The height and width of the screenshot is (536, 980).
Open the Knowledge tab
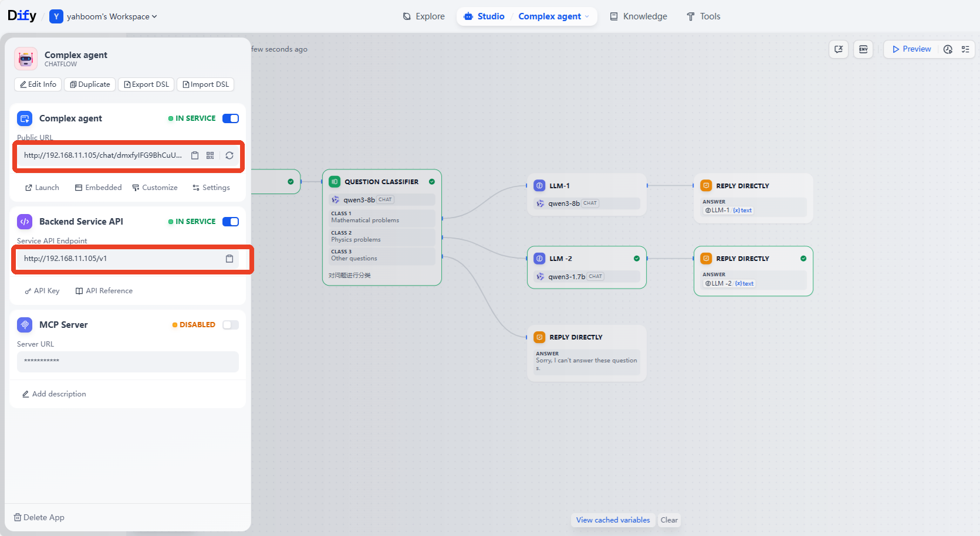(638, 16)
